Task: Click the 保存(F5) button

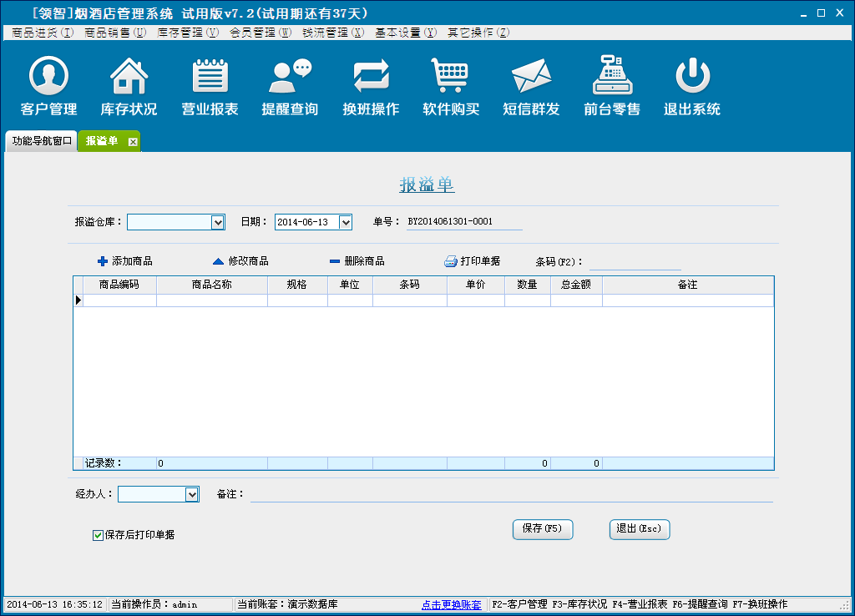Action: [543, 528]
